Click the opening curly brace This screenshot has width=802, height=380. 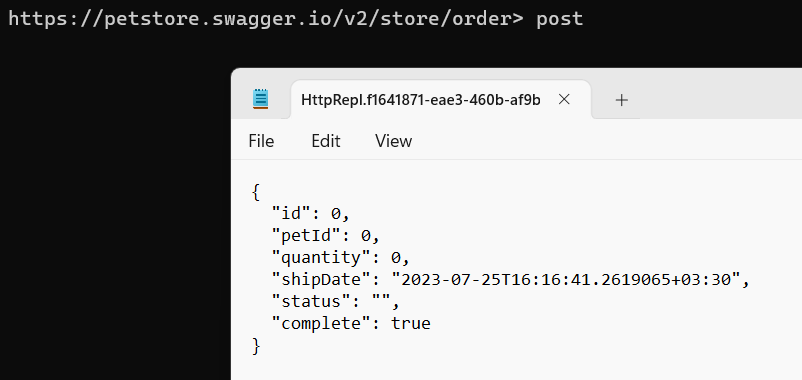(256, 192)
